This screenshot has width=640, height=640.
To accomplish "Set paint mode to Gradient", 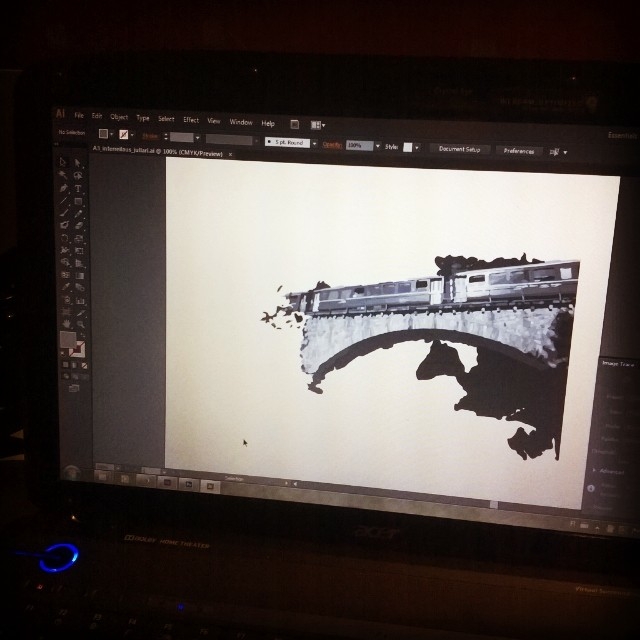I will coord(74,365).
